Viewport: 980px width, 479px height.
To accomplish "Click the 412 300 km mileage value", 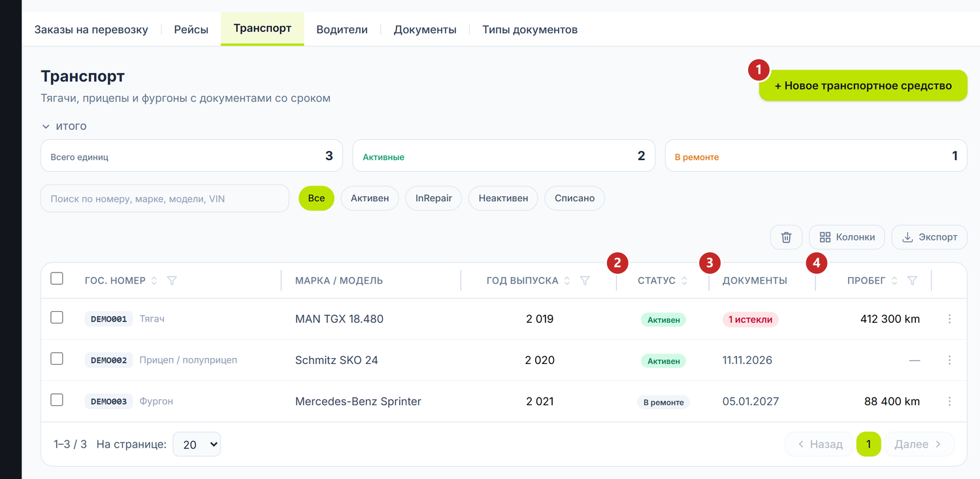I will (x=890, y=319).
